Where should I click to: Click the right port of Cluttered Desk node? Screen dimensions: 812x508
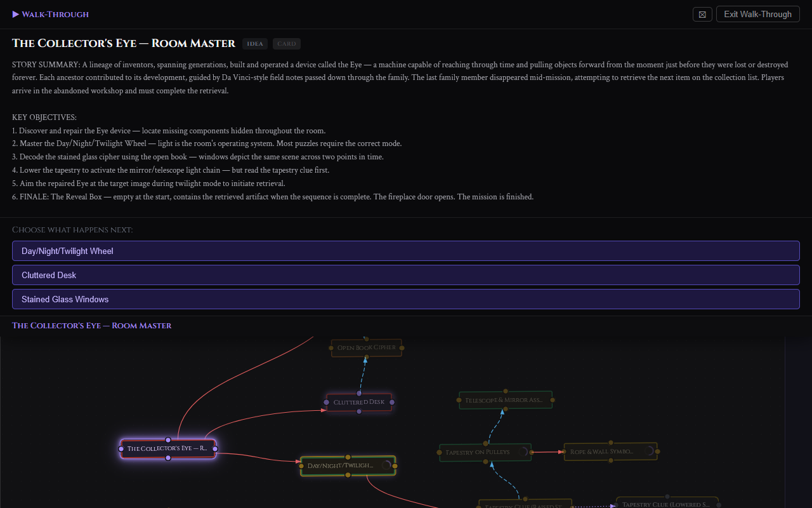pos(392,402)
